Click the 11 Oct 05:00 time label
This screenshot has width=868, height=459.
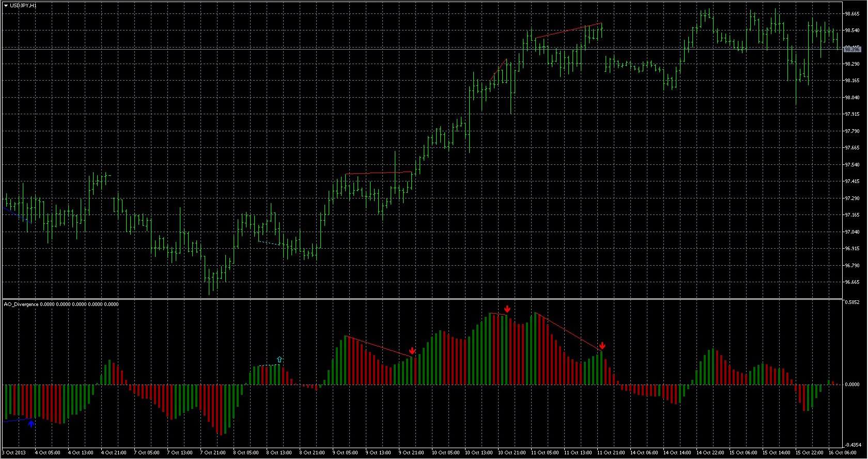point(545,453)
